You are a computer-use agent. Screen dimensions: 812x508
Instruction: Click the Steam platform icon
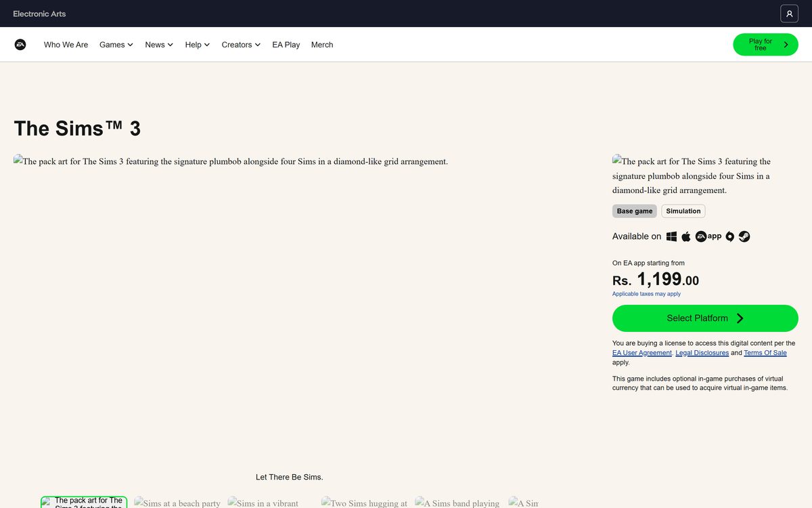pyautogui.click(x=744, y=236)
